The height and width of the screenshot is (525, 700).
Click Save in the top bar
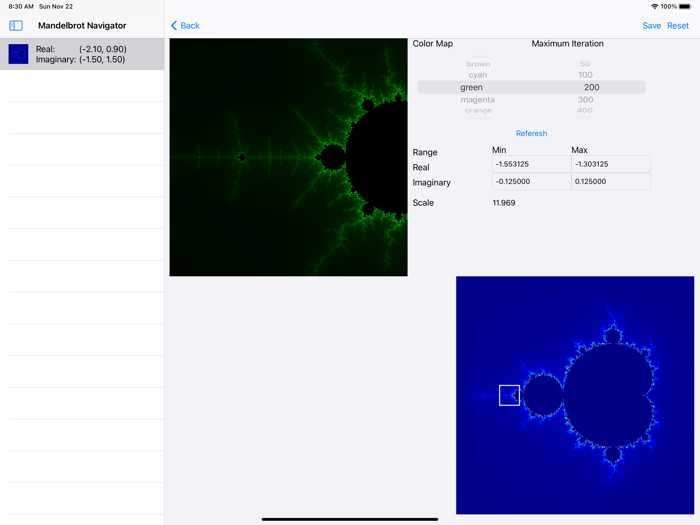pos(651,25)
